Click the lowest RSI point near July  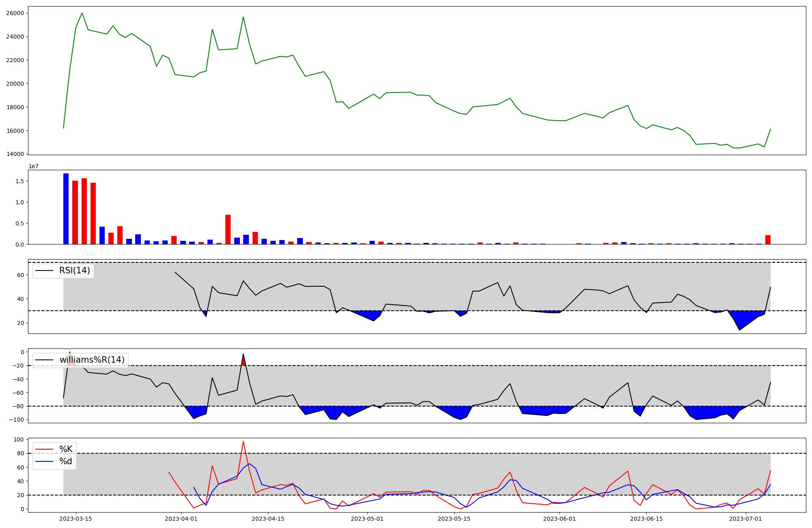739,329
